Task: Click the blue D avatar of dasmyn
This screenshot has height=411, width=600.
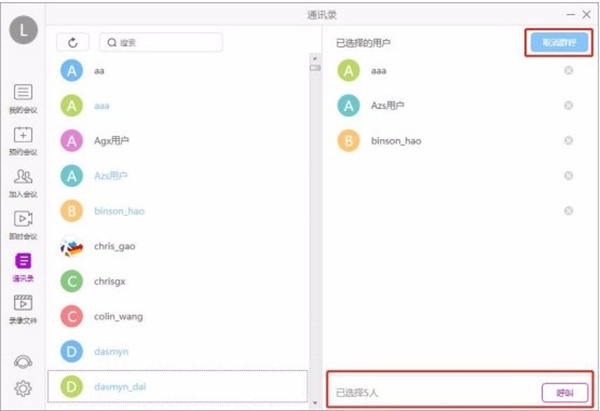Action: 72,351
